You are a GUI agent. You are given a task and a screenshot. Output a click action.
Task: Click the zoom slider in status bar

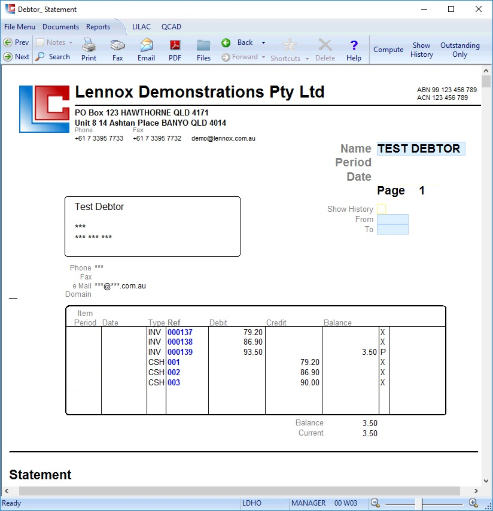[x=422, y=503]
